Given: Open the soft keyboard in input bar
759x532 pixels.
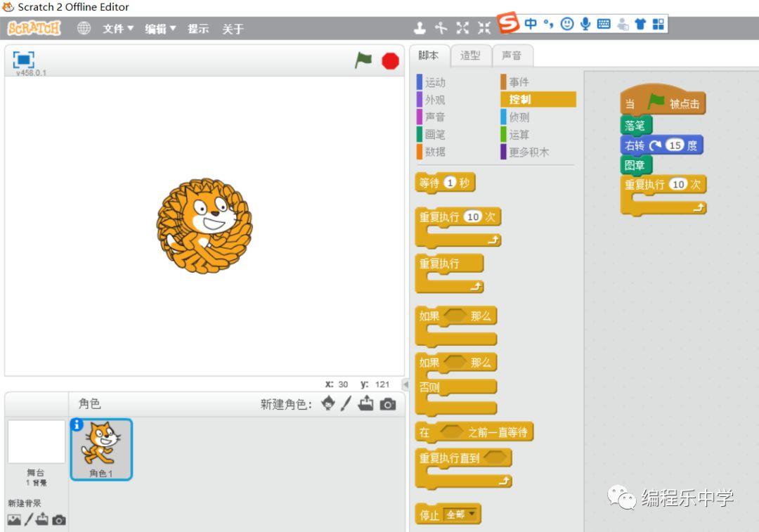Looking at the screenshot, I should tap(604, 24).
